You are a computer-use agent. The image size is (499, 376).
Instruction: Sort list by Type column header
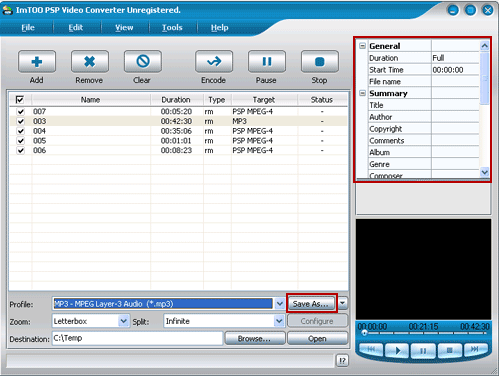click(217, 99)
